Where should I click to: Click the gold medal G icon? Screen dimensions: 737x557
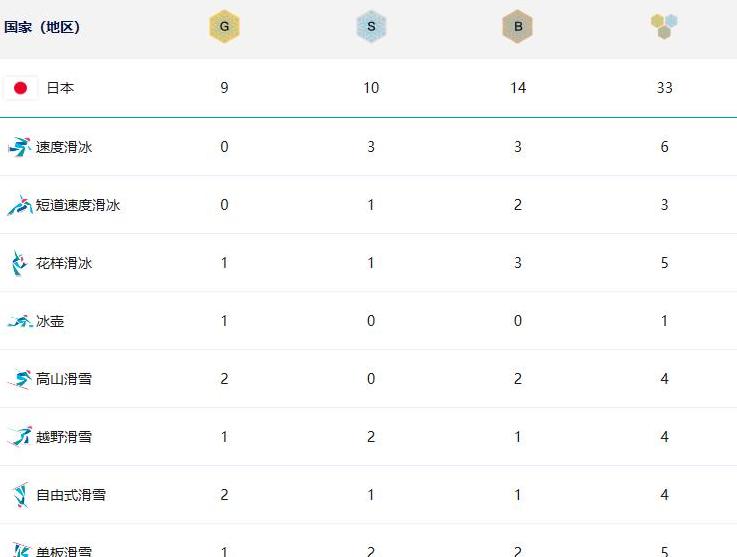click(224, 26)
